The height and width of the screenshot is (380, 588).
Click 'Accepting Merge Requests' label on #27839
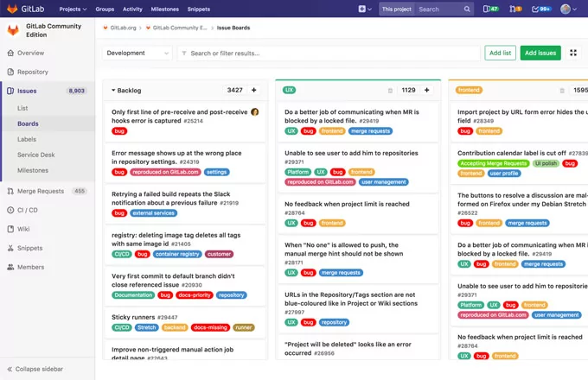coord(493,163)
